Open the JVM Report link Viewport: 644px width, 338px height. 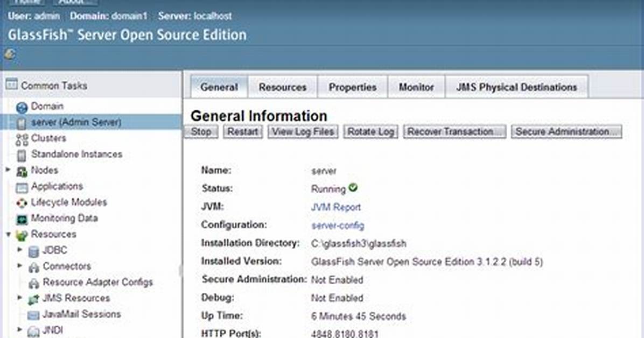coord(336,207)
